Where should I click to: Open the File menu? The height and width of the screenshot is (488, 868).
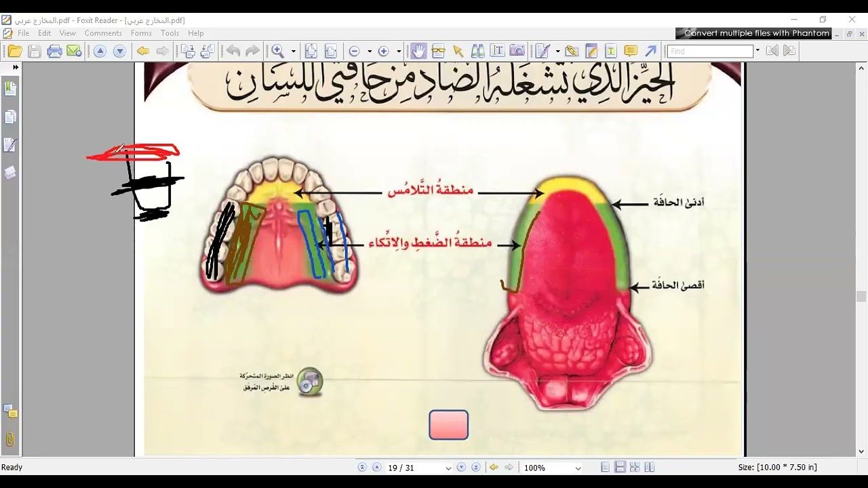tap(23, 33)
